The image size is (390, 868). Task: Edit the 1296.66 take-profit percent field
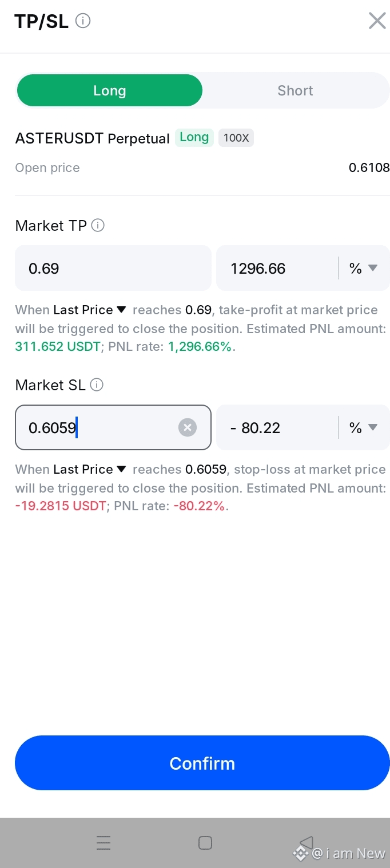pos(277,268)
